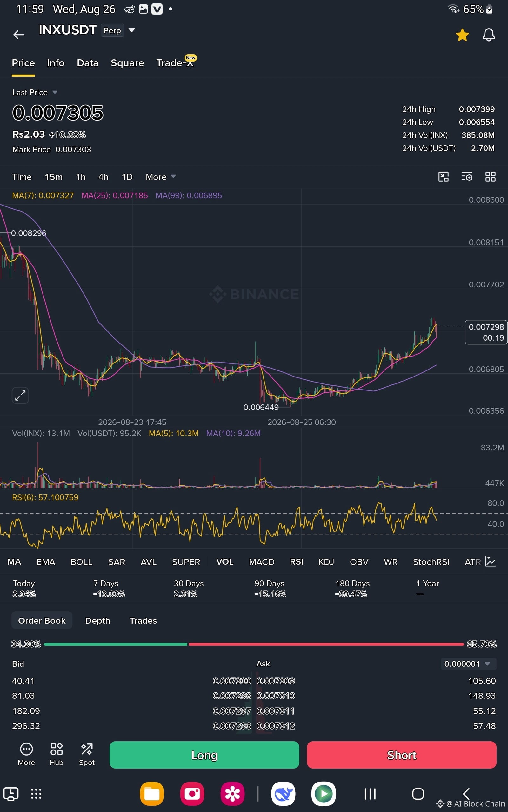Toggle the BOLL indicator
Screen dimensions: 508x812
click(x=81, y=562)
